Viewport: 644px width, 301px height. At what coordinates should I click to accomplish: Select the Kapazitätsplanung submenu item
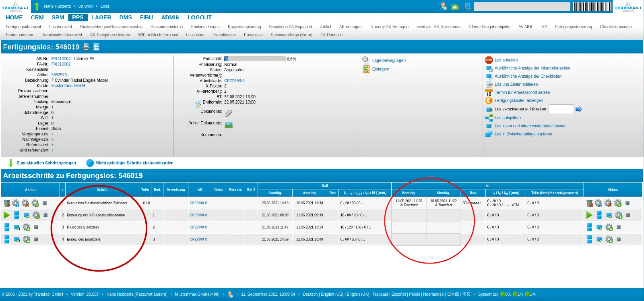click(244, 27)
